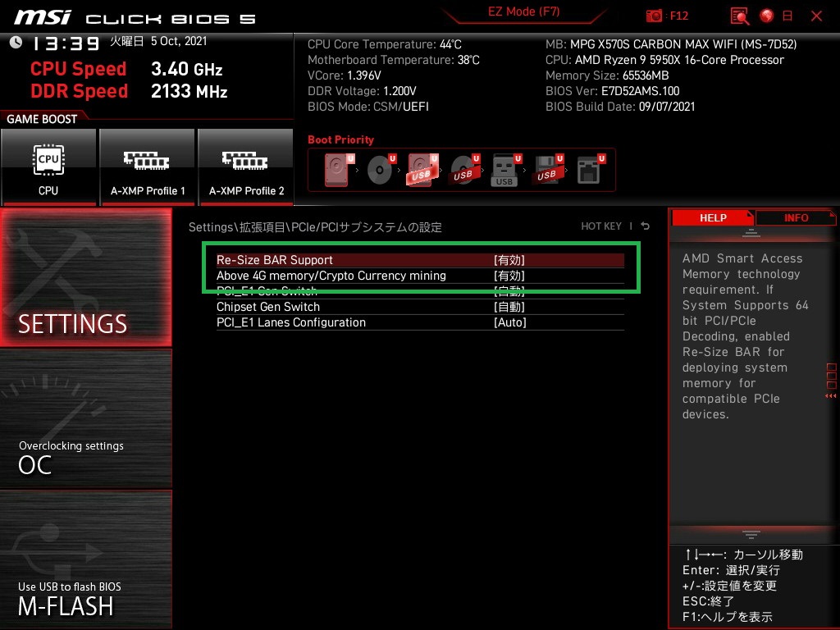Image resolution: width=840 pixels, height=630 pixels.
Task: Select the network boot device icon
Action: click(x=591, y=170)
